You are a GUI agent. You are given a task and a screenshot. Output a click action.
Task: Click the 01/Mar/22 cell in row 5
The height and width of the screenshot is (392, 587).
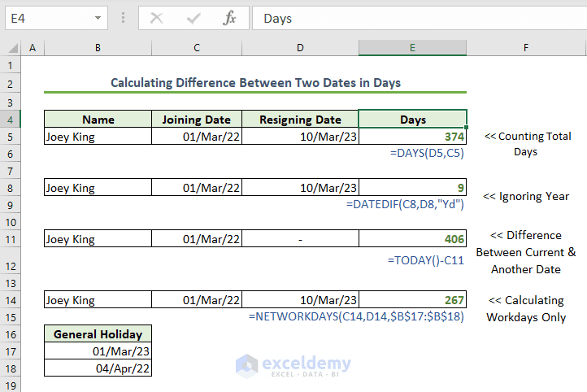coord(197,137)
